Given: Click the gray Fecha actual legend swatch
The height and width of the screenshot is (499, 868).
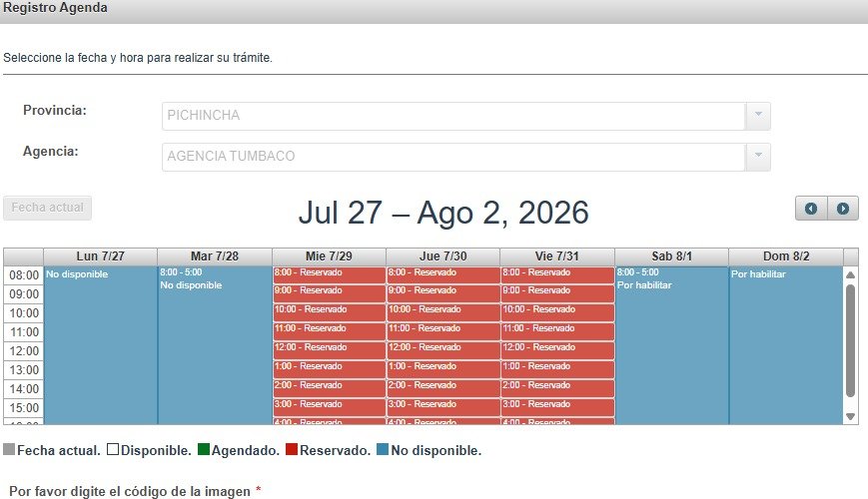Looking at the screenshot, I should tap(9, 449).
